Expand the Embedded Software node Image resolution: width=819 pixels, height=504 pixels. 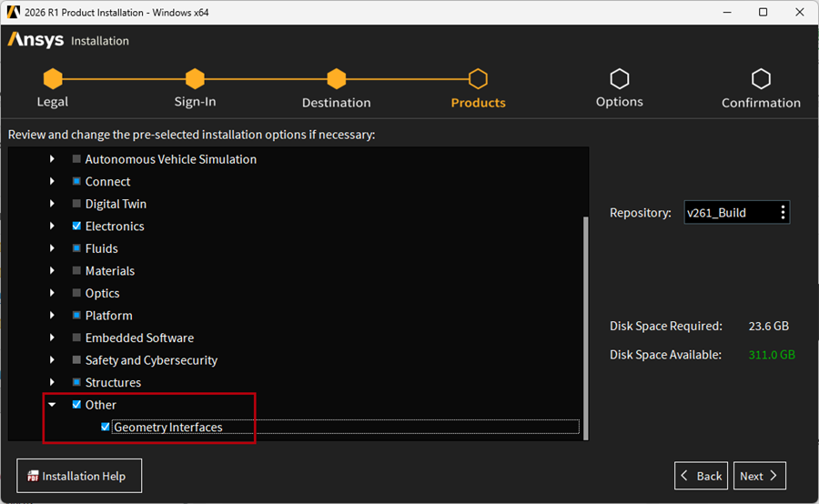[x=52, y=338]
